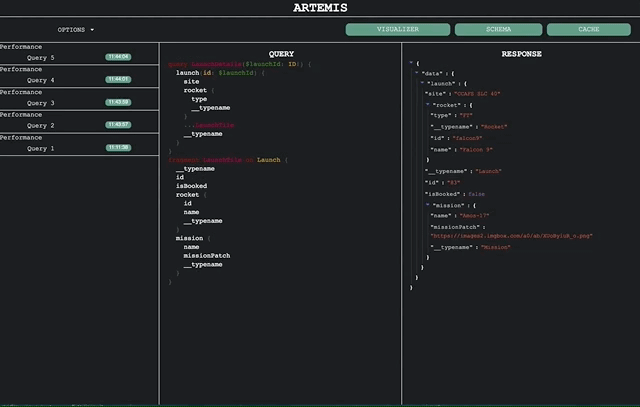
Task: Collapse the "launch" node in response
Action: [x=422, y=83]
